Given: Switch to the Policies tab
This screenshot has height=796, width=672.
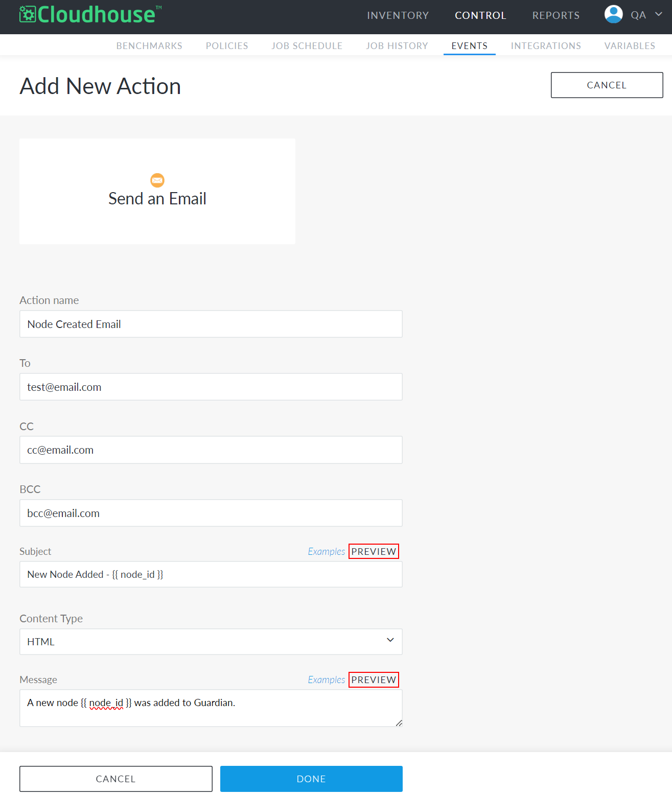Looking at the screenshot, I should [x=227, y=46].
